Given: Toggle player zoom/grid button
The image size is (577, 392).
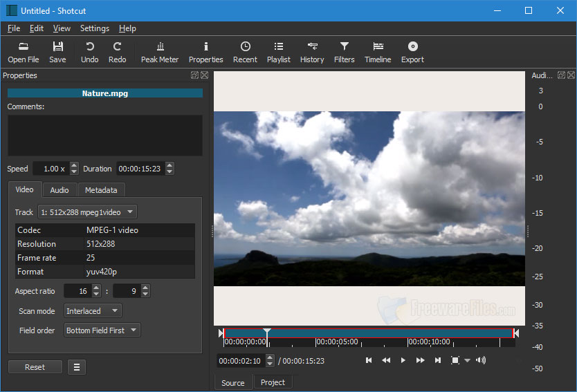Looking at the screenshot, I should pyautogui.click(x=455, y=360).
